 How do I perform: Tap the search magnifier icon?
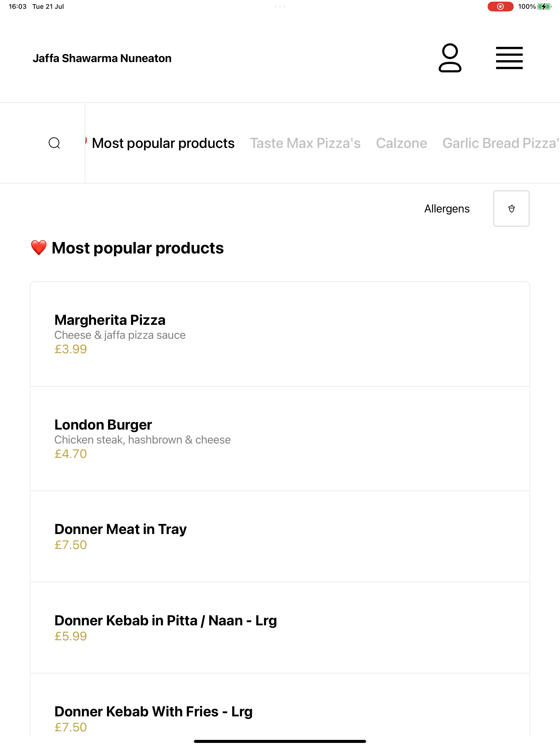[x=54, y=143]
